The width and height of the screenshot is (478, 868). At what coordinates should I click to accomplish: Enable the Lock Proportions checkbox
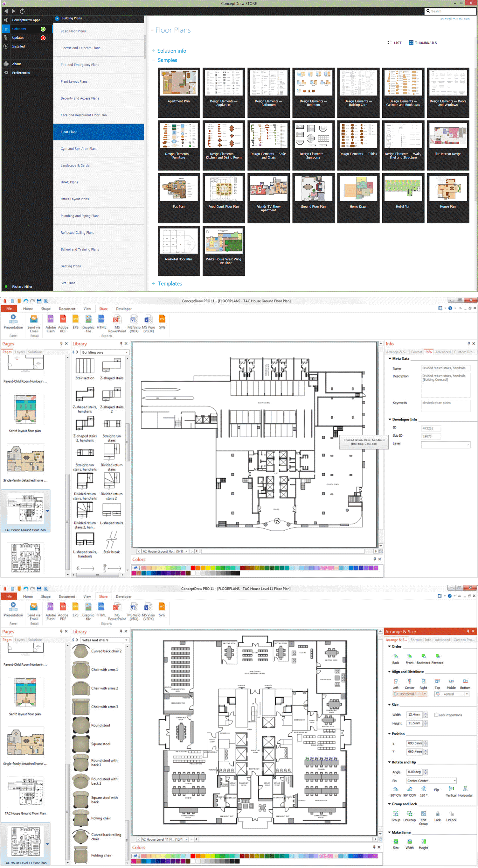[x=436, y=715]
